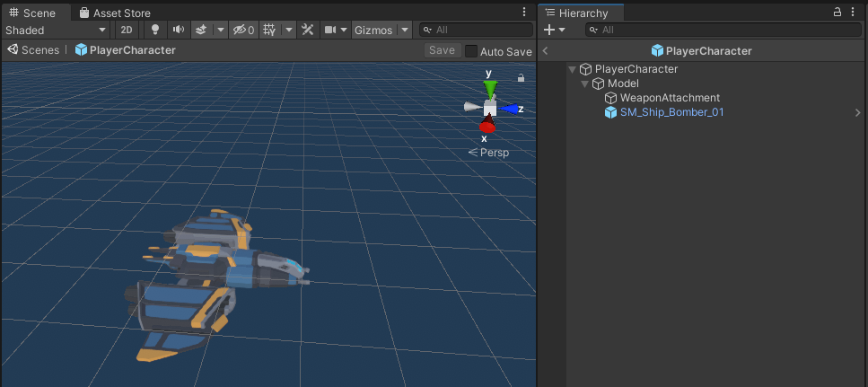Image resolution: width=868 pixels, height=387 pixels.
Task: Click the back arrow in the Hierarchy header
Action: 545,51
